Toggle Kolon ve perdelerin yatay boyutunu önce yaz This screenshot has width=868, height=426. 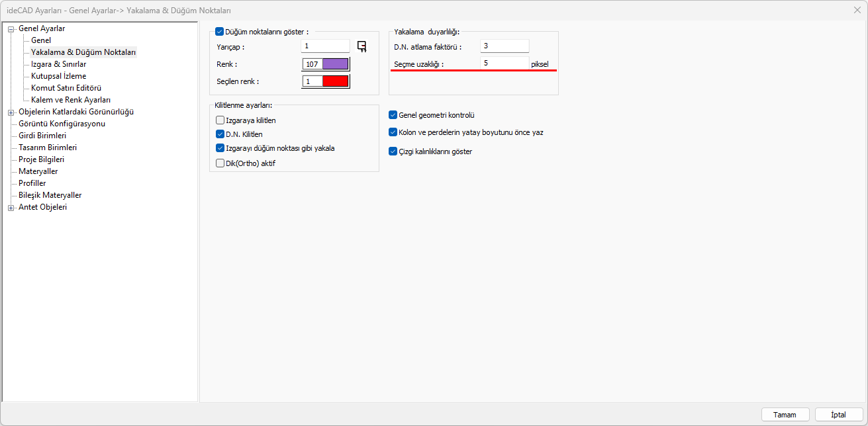[x=393, y=132]
